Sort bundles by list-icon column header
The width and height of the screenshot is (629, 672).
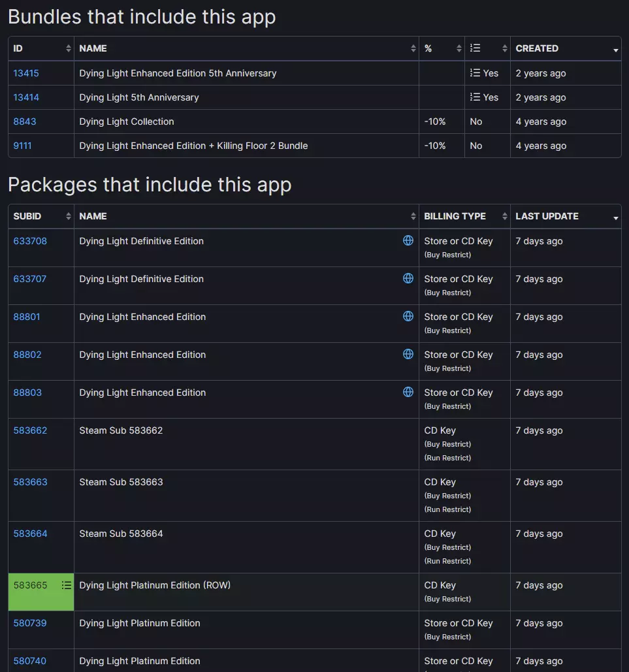[x=487, y=48]
